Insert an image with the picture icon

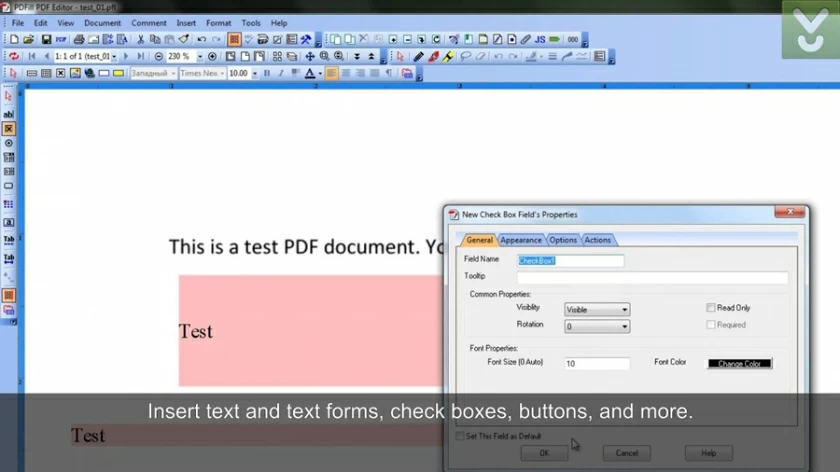(x=75, y=73)
